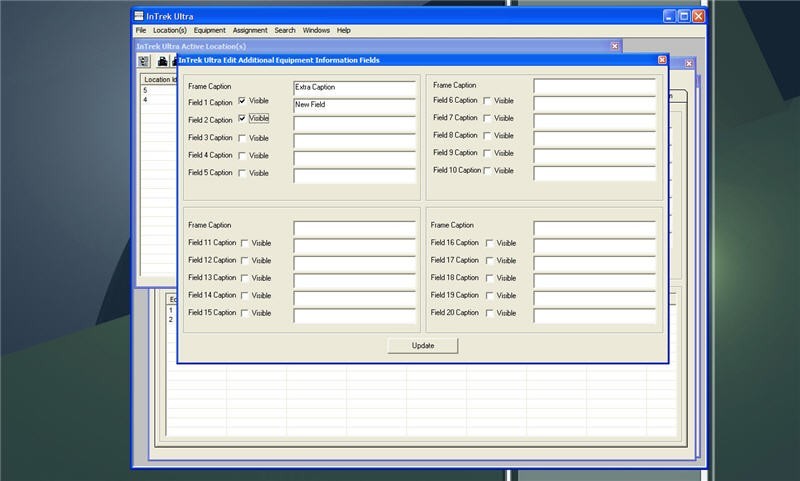Tick Visible checkbox for Field 6 Caption
Viewport: 800px width, 481px height.
(487, 100)
